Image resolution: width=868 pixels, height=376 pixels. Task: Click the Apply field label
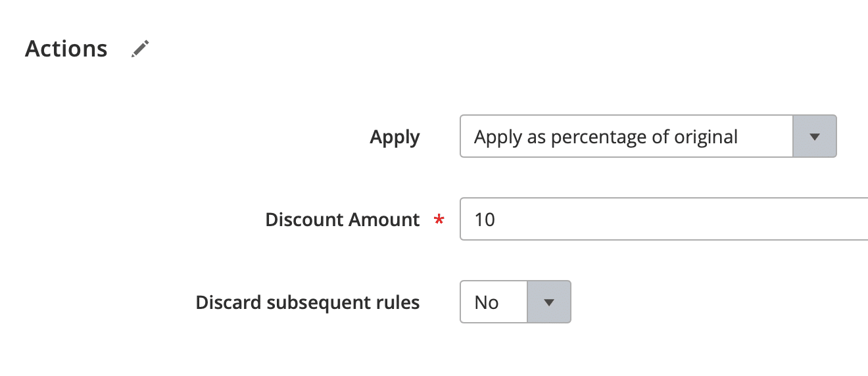[x=395, y=137]
